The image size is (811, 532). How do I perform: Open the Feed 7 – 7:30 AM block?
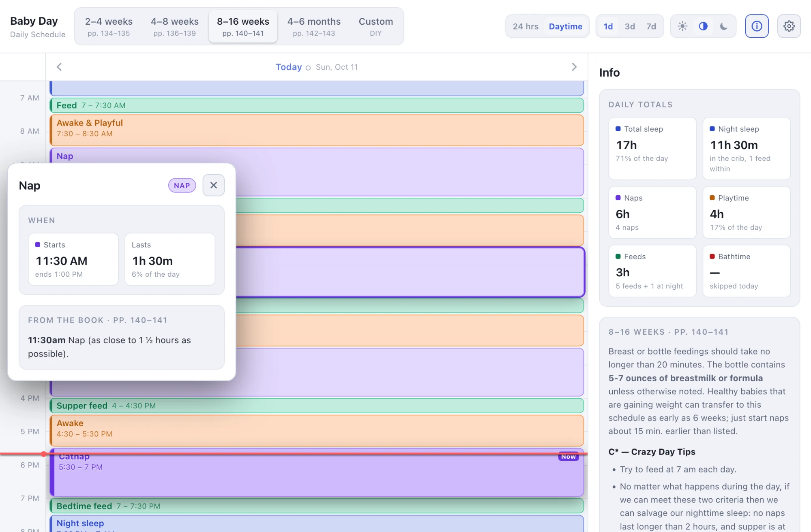(x=317, y=105)
